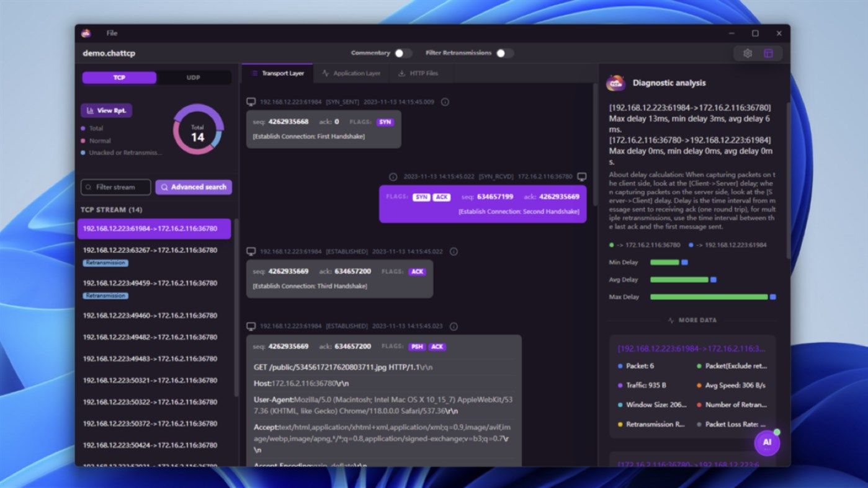Click the Diagnostic analysis panel scrollbar
The width and height of the screenshot is (868, 488).
[788, 180]
